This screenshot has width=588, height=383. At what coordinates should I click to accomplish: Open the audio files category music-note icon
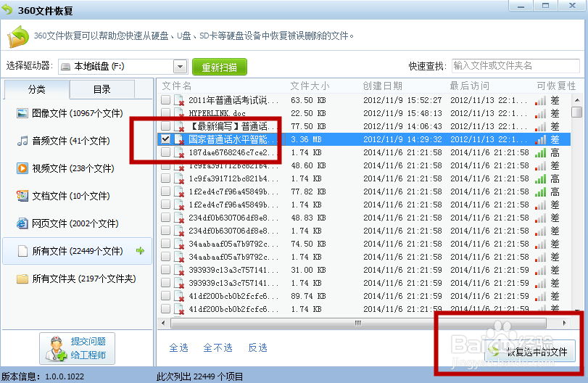tap(22, 141)
